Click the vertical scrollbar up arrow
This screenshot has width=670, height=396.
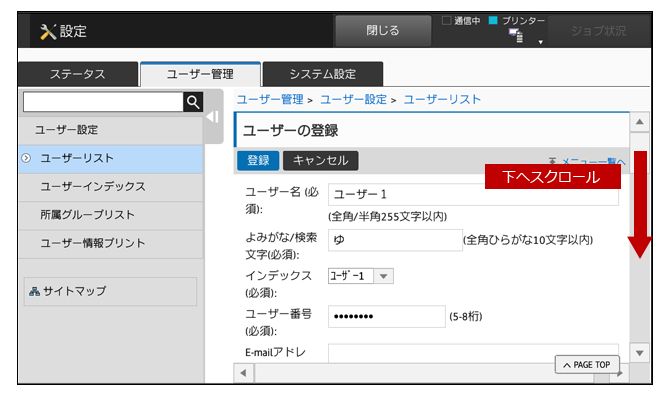tap(639, 122)
